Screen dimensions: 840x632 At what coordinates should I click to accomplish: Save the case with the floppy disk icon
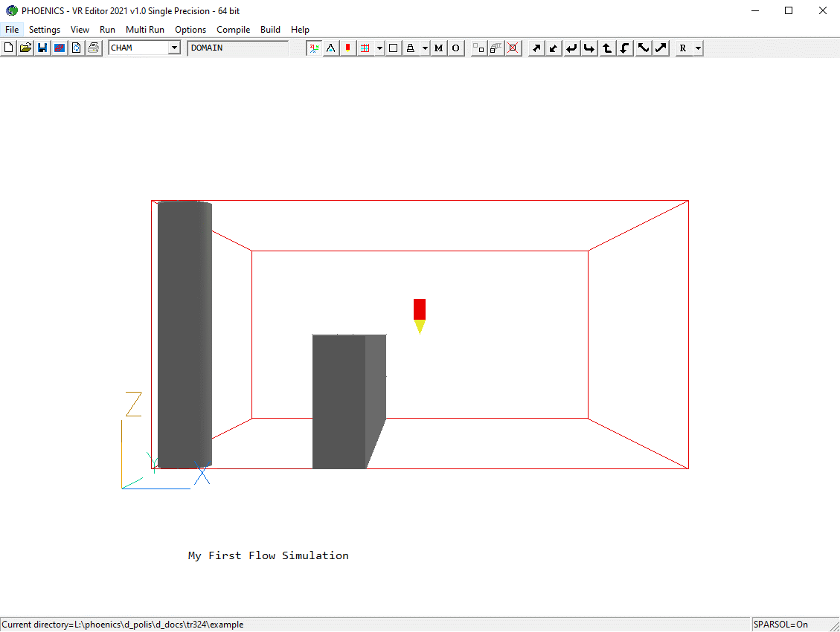(x=42, y=48)
